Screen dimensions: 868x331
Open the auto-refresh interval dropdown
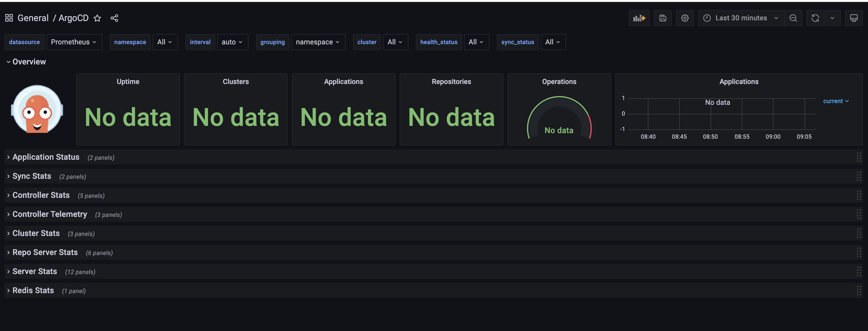[x=832, y=18]
